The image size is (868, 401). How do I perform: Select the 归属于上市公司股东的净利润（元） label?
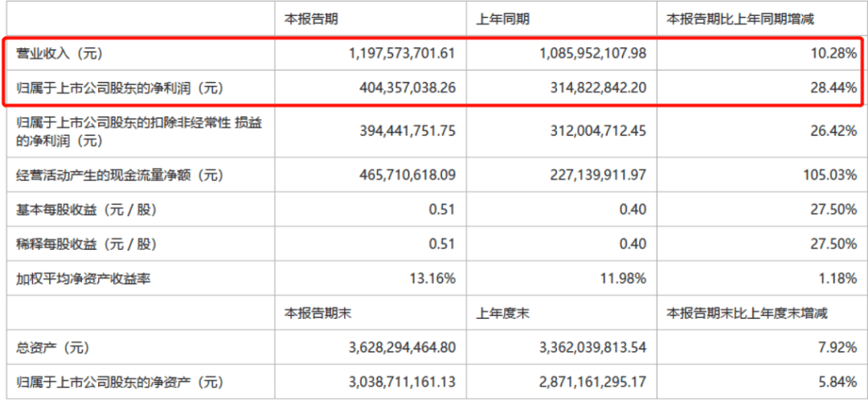click(119, 87)
